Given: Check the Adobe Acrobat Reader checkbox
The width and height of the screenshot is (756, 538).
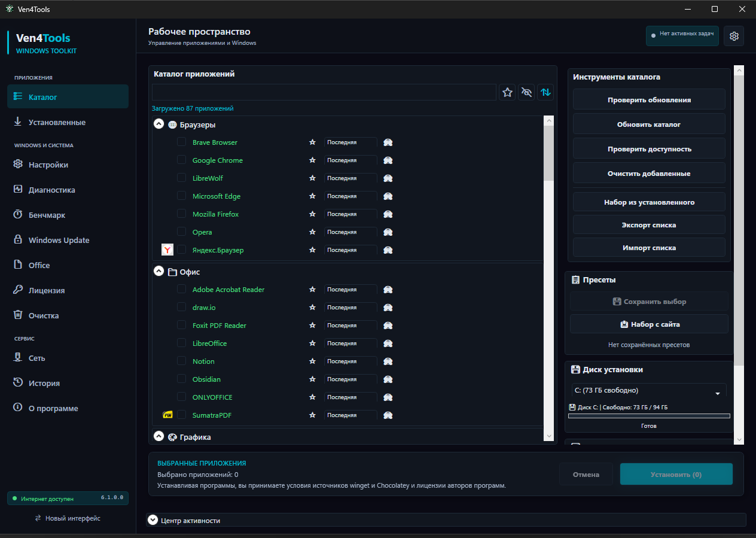Looking at the screenshot, I should point(181,289).
